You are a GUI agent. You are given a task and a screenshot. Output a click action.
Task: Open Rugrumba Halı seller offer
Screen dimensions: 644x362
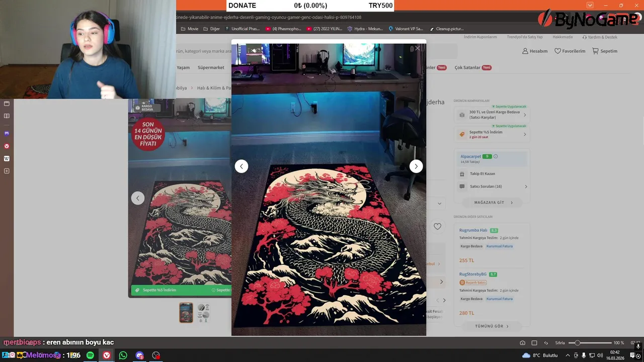click(473, 230)
